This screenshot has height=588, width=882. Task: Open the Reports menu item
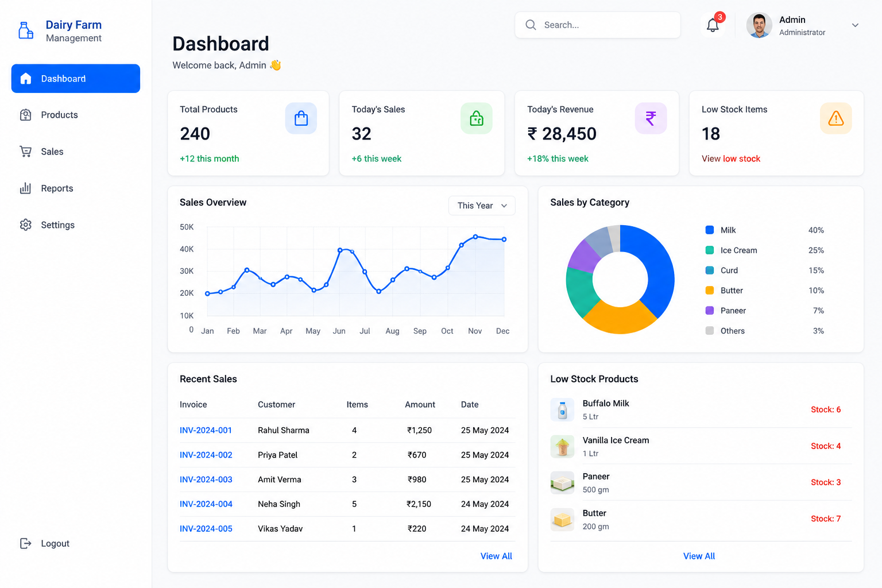pos(76,188)
